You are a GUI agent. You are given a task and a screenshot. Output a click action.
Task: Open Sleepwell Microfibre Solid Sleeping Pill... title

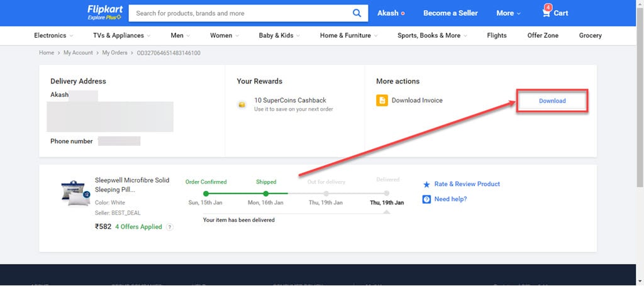click(132, 185)
